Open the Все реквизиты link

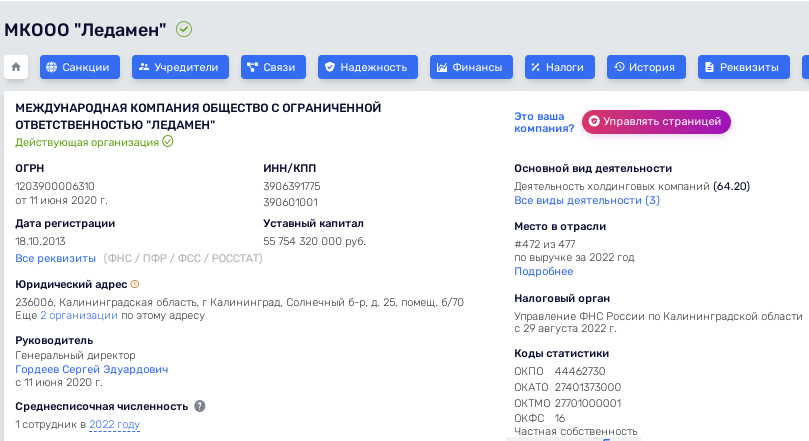56,258
